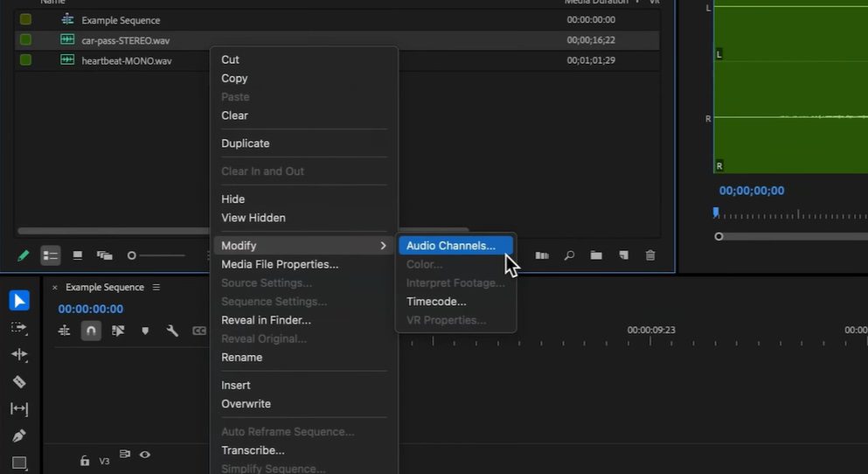Toggle Linked Selection in timeline
Image resolution: width=868 pixels, height=474 pixels.
click(118, 331)
